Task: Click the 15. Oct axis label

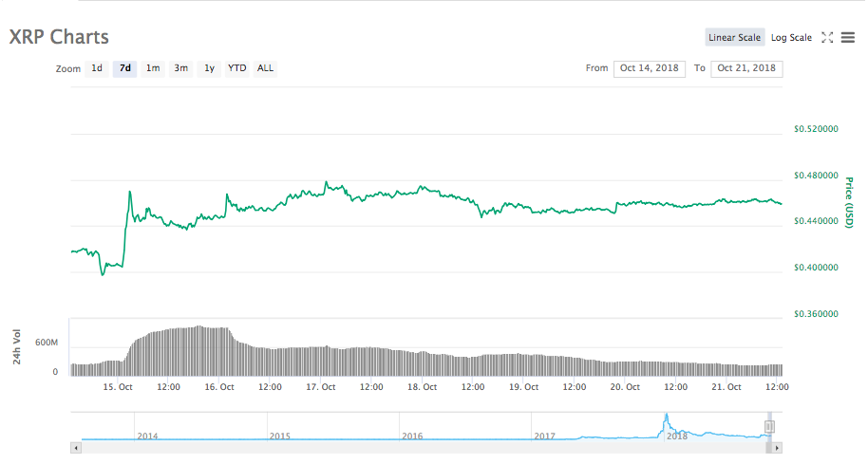Action: coord(118,387)
